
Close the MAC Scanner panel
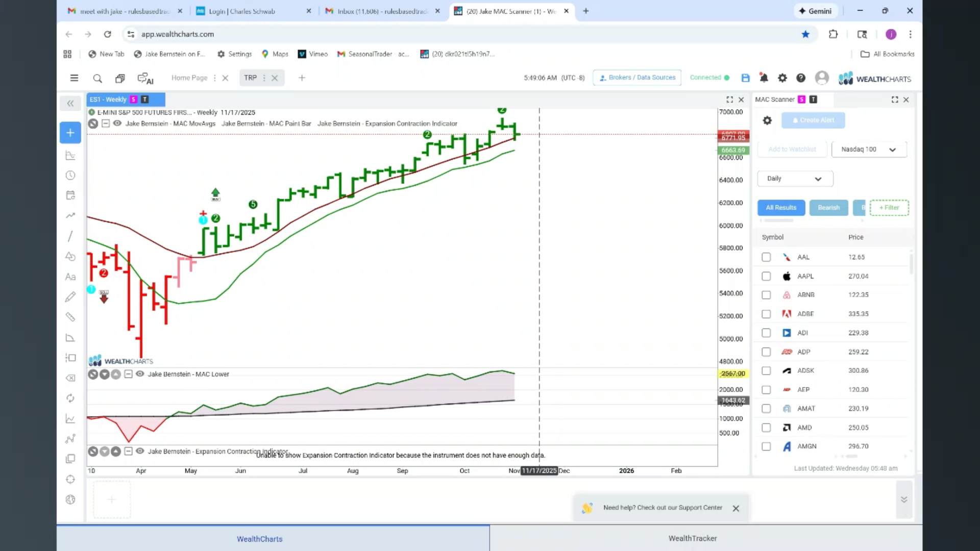[906, 99]
